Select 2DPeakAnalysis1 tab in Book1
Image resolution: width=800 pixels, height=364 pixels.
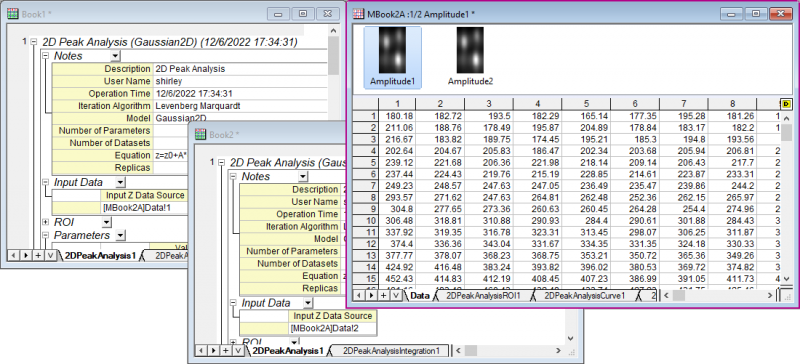(101, 255)
